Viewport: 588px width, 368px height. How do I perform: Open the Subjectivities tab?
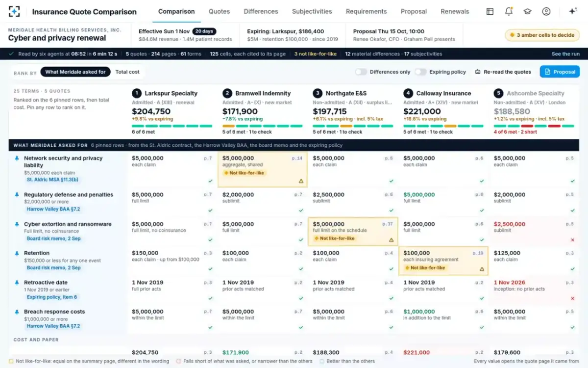(x=312, y=11)
